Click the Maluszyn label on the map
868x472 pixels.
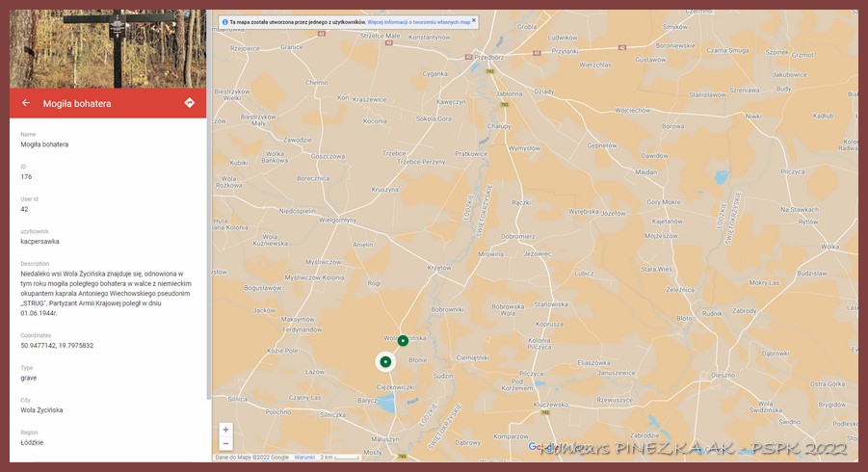(x=384, y=439)
